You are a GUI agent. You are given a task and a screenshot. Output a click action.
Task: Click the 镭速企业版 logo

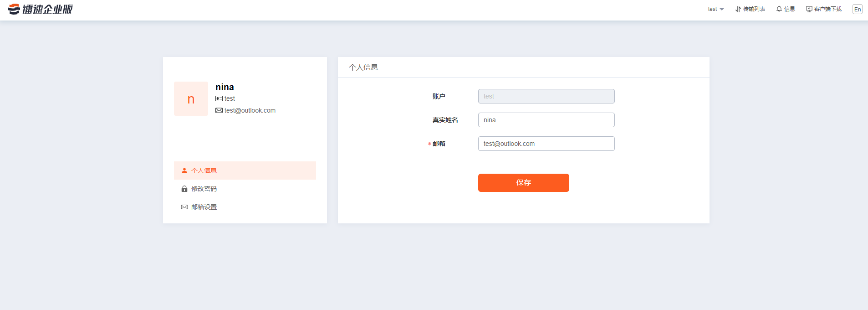[41, 9]
